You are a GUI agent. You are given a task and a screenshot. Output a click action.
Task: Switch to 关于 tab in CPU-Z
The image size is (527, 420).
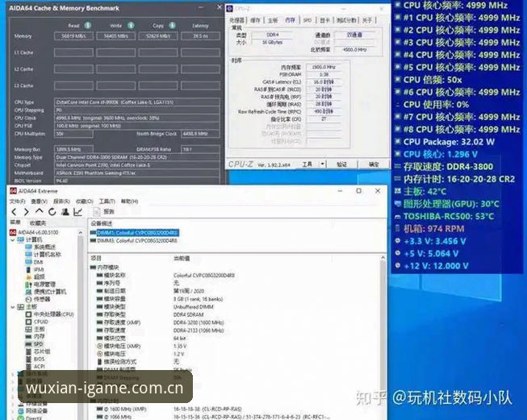click(x=367, y=20)
